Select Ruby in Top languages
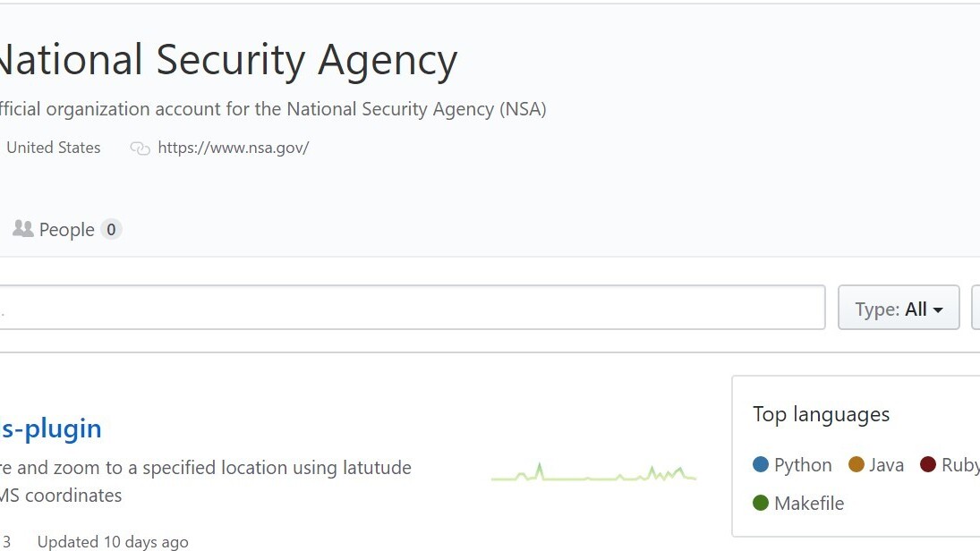 click(959, 465)
